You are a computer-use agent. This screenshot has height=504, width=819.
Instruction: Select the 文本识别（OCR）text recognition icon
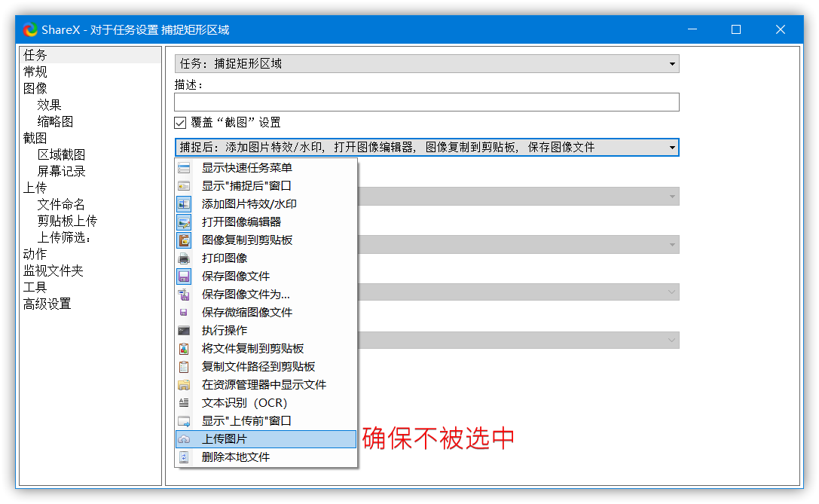pos(184,402)
